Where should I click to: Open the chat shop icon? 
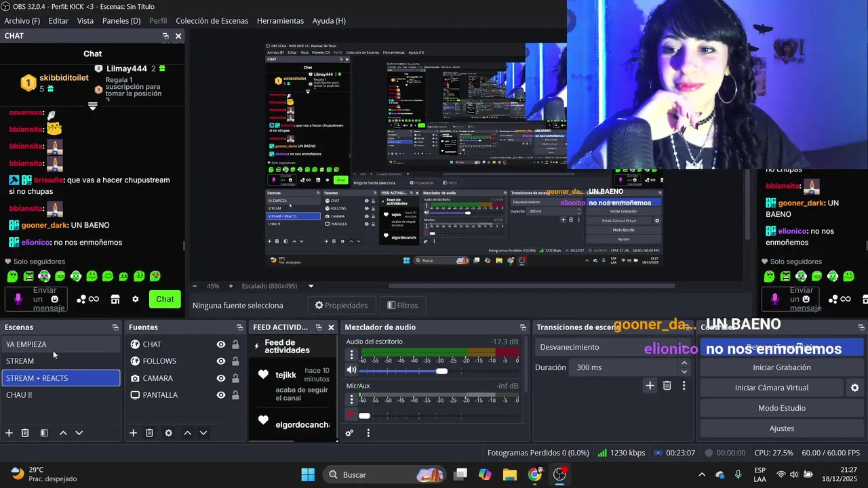click(115, 299)
